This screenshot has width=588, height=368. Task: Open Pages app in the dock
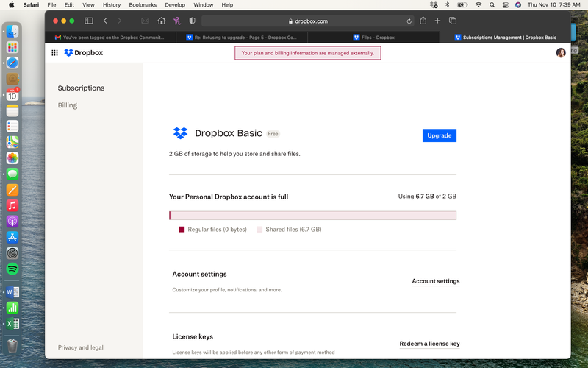[x=12, y=190]
